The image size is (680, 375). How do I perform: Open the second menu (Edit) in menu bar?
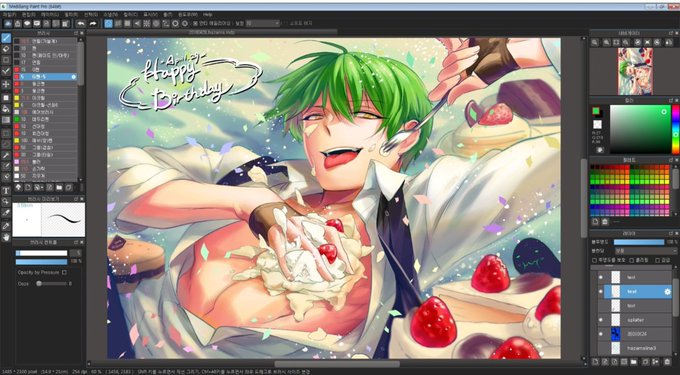28,14
